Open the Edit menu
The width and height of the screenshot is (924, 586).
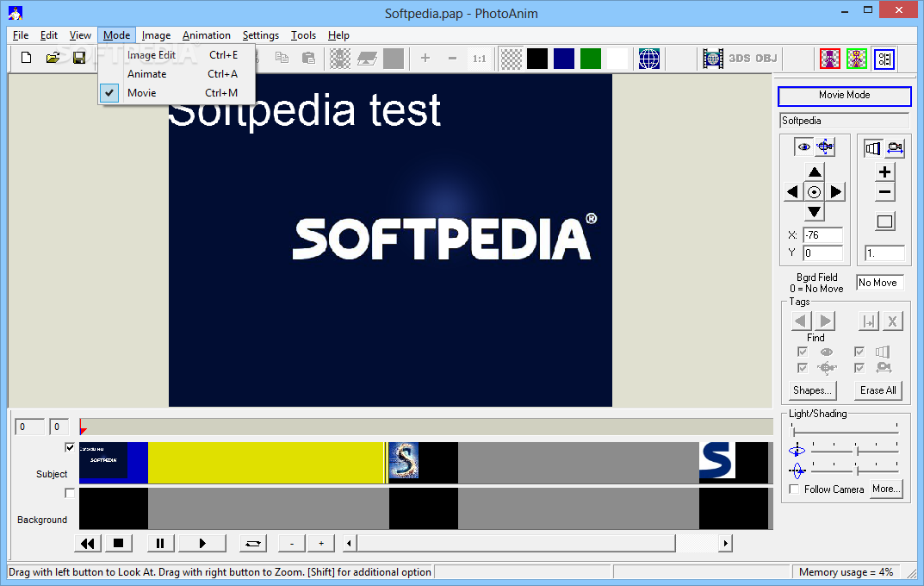click(49, 35)
